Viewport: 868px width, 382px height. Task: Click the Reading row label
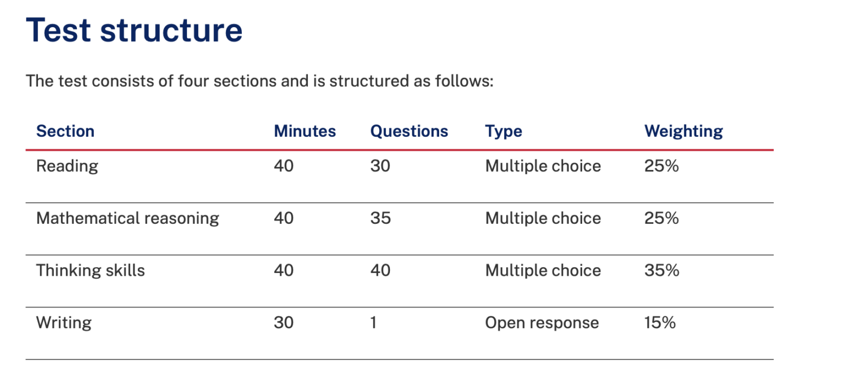click(x=67, y=166)
